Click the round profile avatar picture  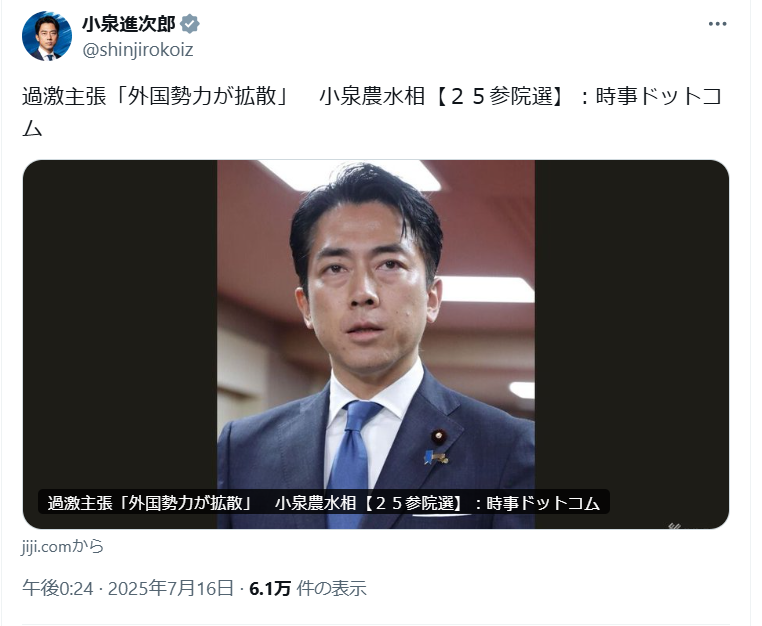[47, 36]
